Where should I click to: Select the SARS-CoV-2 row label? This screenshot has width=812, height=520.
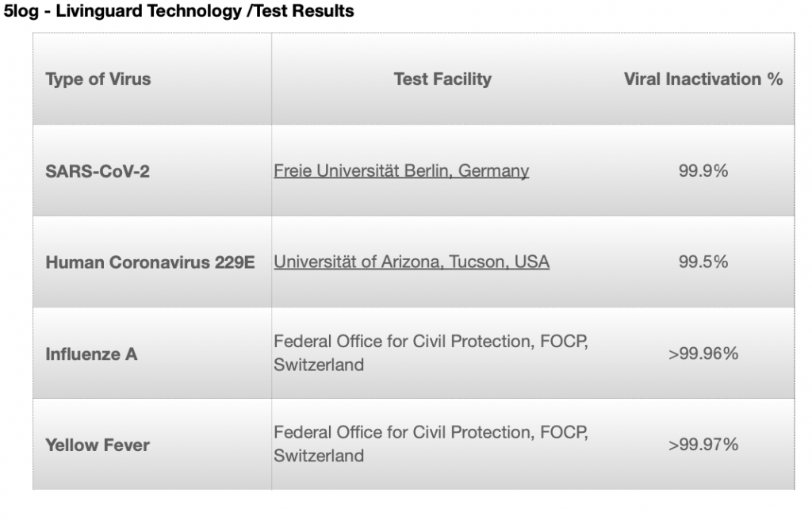click(98, 171)
